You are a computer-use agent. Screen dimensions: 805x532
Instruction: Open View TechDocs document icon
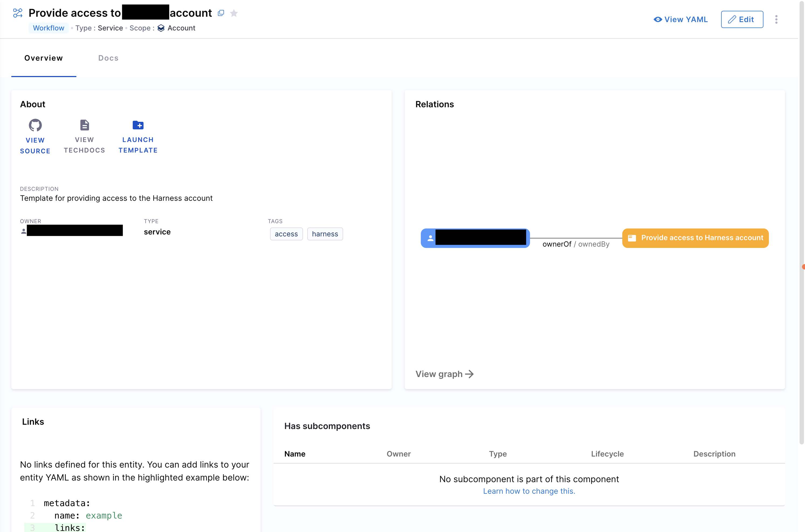(84, 125)
